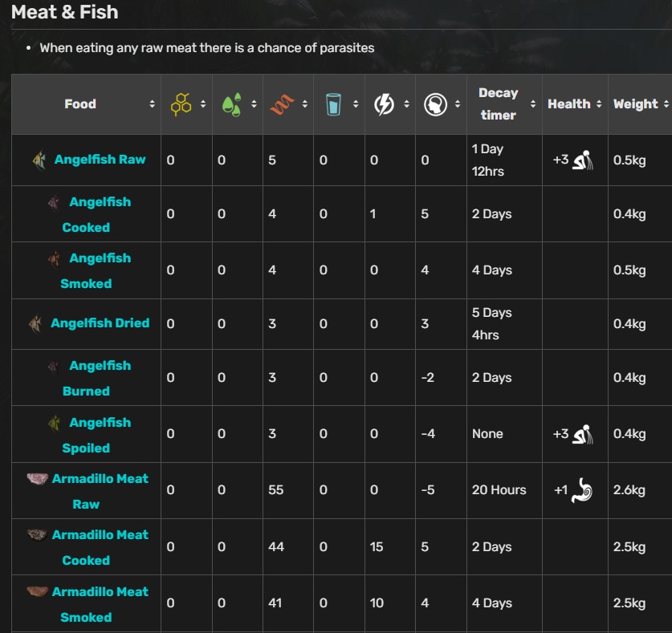Go to Armadillo Meat Smoked page
Image resolution: width=672 pixels, height=633 pixels.
100,592
